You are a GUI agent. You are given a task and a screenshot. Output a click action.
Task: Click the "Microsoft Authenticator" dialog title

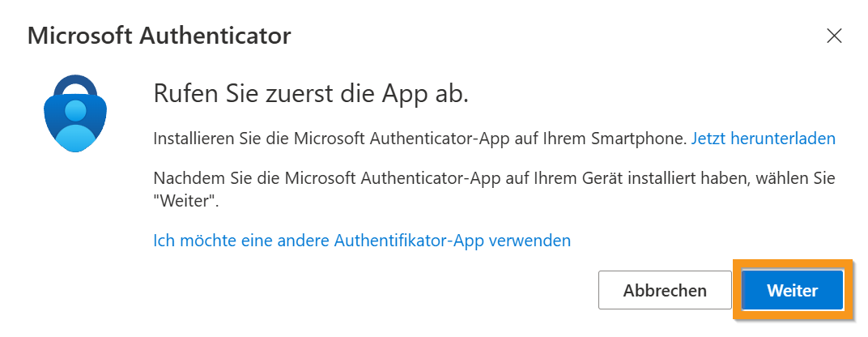[x=159, y=36]
